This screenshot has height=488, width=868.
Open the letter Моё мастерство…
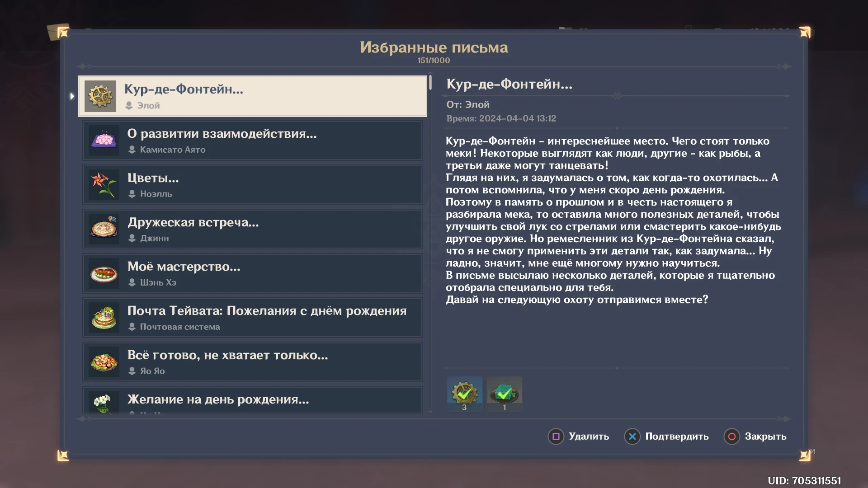tap(253, 273)
